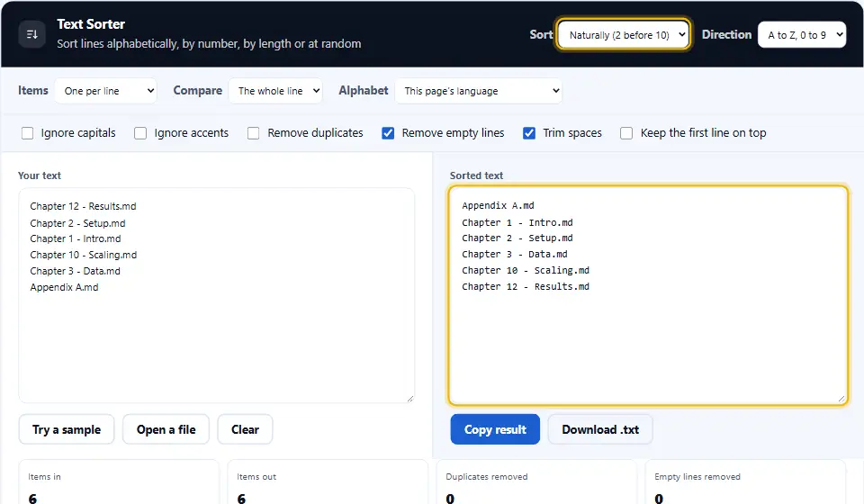864x504 pixels.
Task: Uncheck the Remove empty lines checkbox
Action: point(388,133)
